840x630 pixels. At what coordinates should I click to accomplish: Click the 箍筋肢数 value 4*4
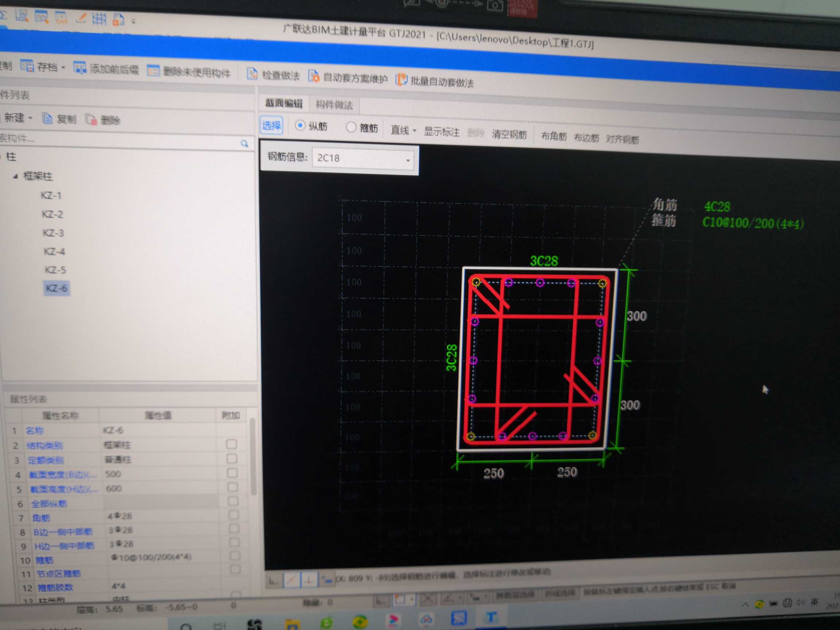(x=118, y=586)
